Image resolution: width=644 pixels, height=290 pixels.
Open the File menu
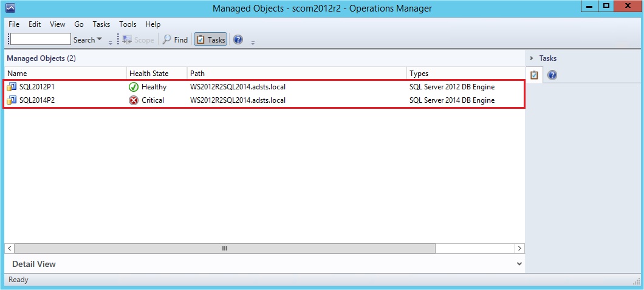click(x=13, y=24)
